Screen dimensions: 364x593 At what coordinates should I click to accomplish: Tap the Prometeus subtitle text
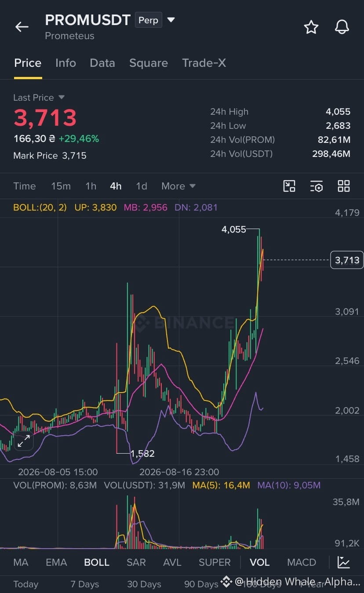(x=69, y=36)
